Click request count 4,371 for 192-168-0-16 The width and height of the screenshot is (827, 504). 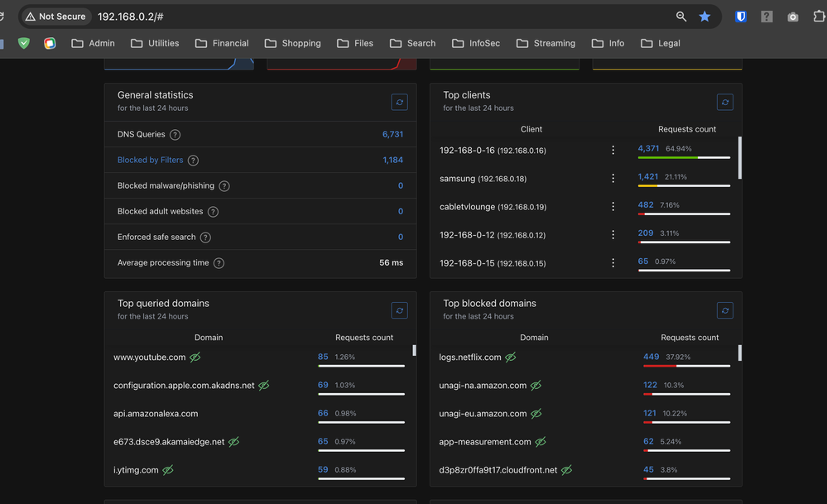648,149
